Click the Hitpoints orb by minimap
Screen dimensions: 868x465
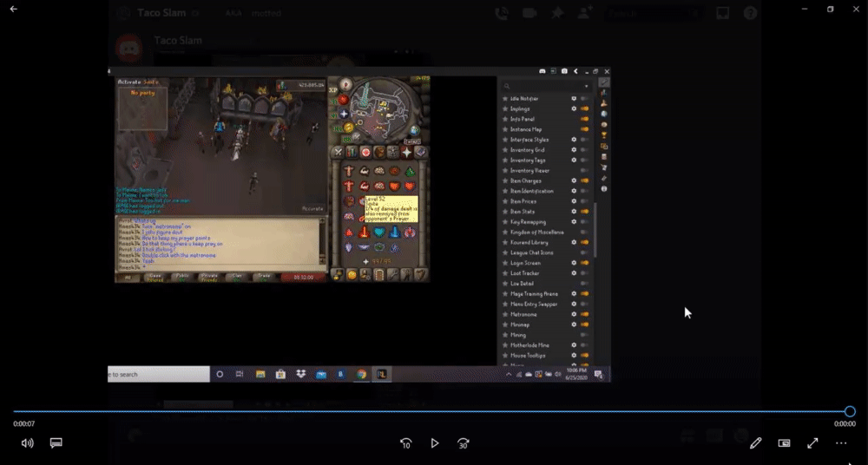point(343,100)
